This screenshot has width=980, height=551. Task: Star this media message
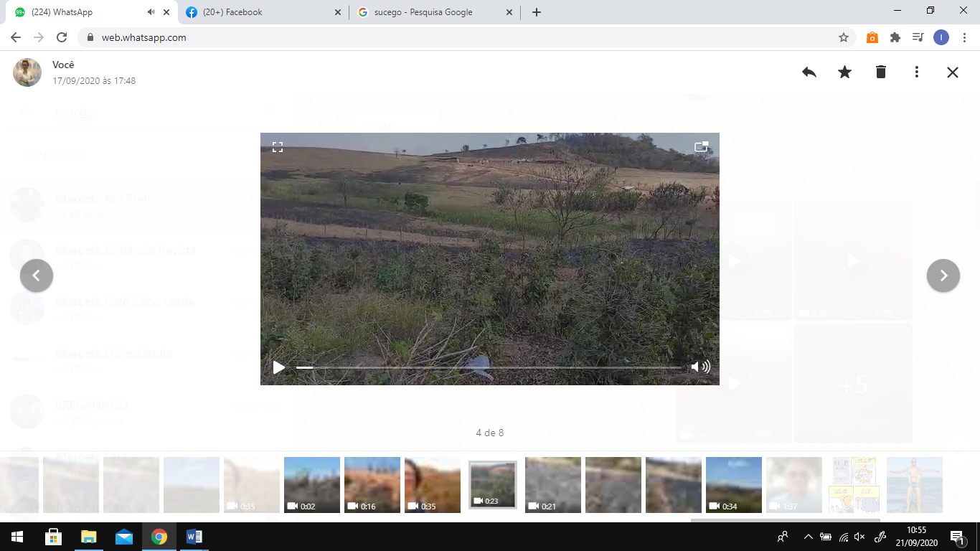(845, 72)
